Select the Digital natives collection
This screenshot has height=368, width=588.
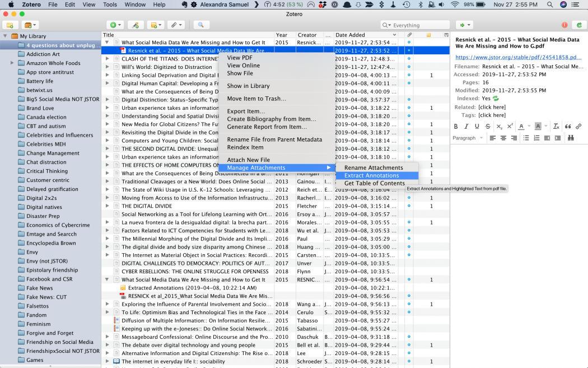coord(44,207)
